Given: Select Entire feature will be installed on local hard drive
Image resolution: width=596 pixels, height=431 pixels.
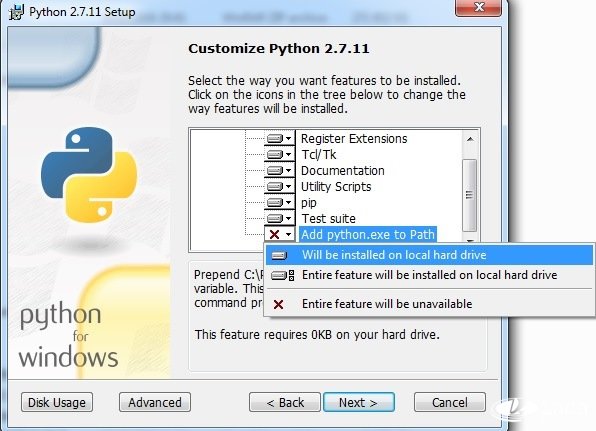Looking at the screenshot, I should tap(429, 275).
